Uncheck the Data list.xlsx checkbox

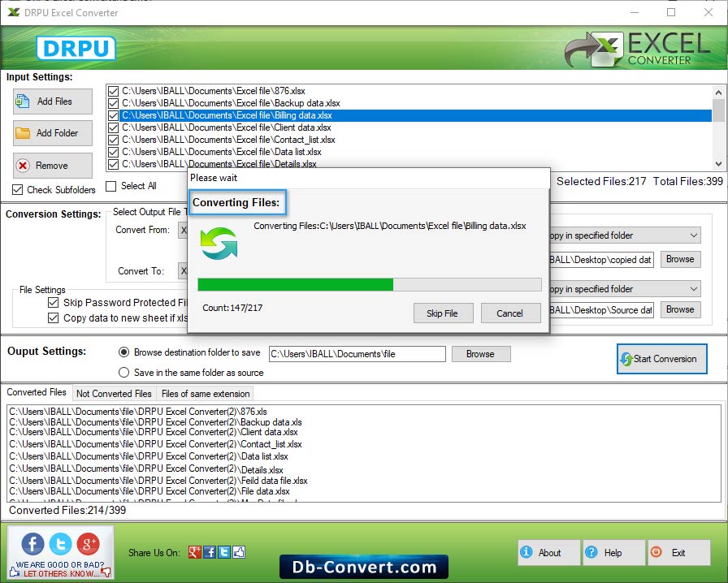(x=113, y=152)
